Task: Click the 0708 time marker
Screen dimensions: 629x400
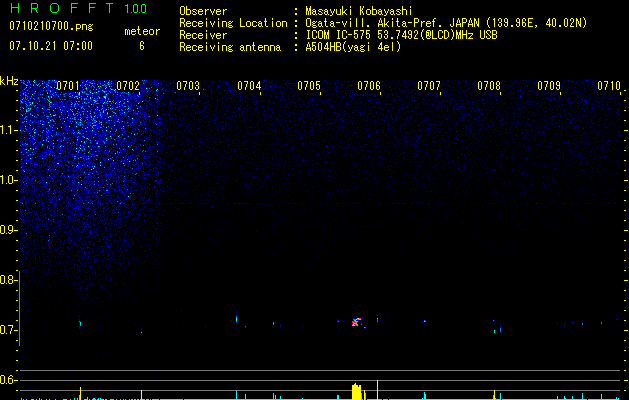Action: 489,86
